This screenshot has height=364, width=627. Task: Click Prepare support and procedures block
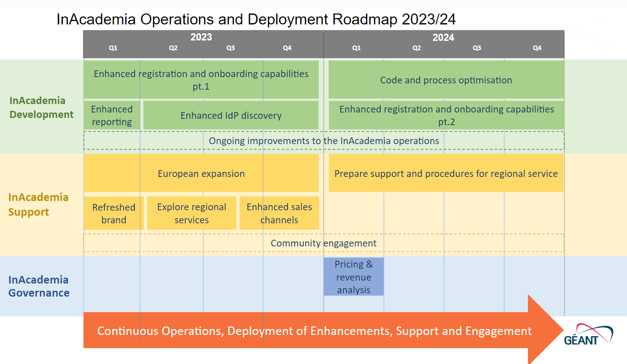click(446, 174)
